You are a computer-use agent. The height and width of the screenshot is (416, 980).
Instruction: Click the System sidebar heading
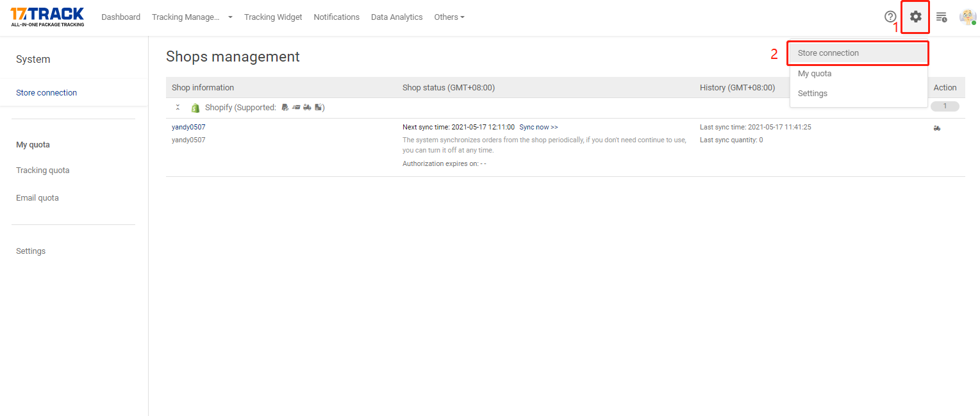tap(33, 60)
